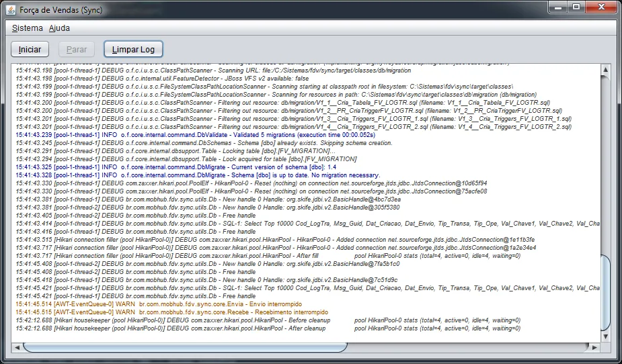The height and width of the screenshot is (364, 622).
Task: Click the 'Current version of schema [dbo]: 1.4' line
Action: (x=176, y=167)
